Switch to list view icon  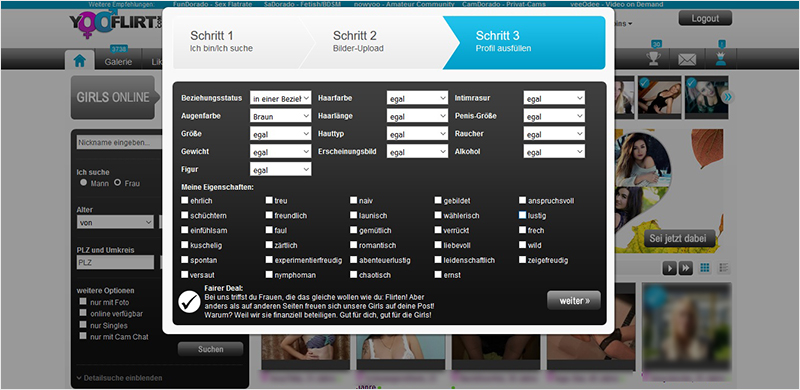click(723, 267)
